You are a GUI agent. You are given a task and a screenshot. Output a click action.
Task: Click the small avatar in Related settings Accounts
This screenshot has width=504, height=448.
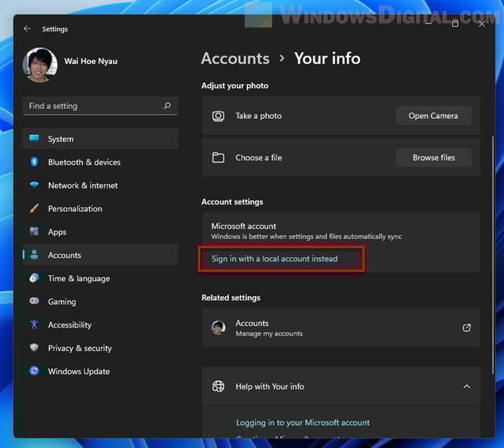point(218,328)
